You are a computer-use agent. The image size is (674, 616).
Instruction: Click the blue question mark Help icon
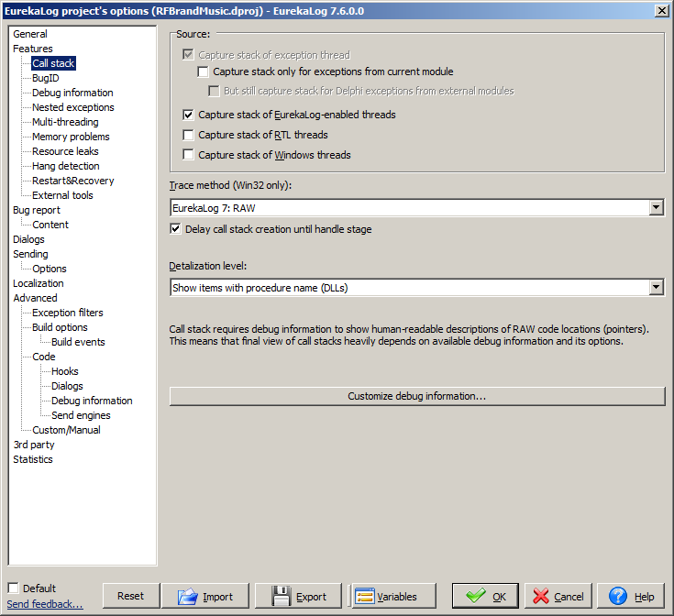click(618, 596)
